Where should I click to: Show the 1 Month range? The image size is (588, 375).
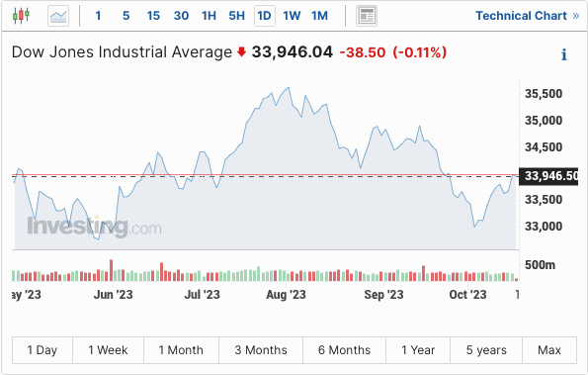[181, 350]
